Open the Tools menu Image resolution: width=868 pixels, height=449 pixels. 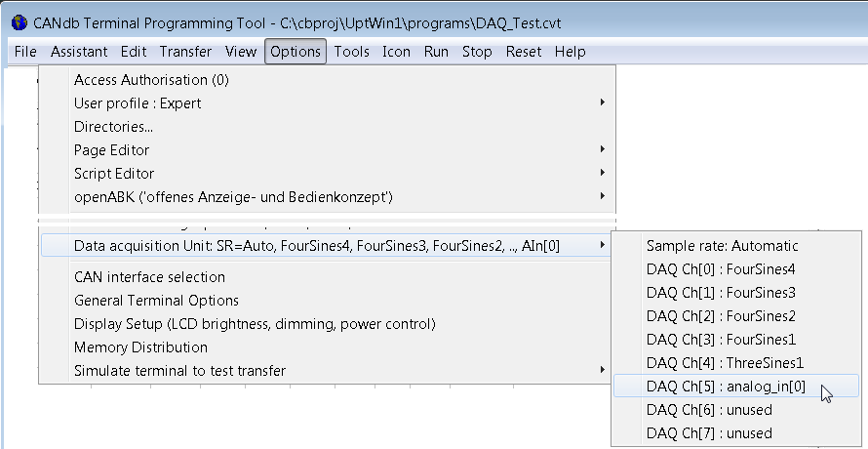coord(351,52)
